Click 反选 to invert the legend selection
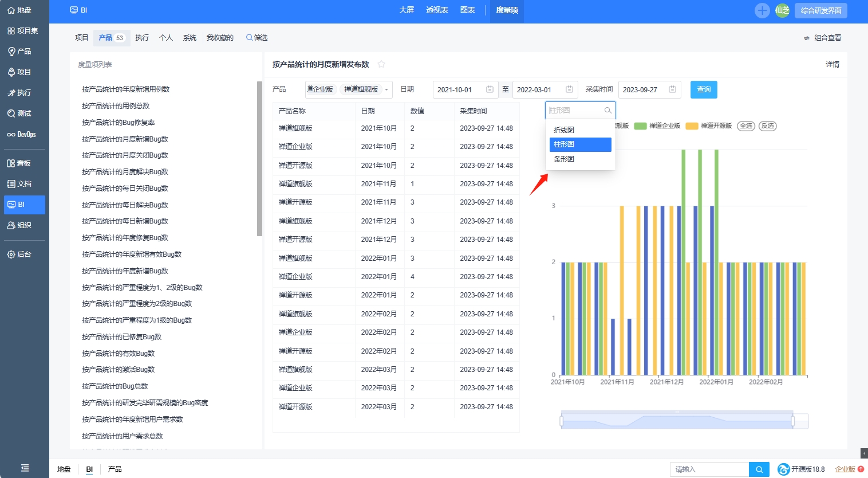 point(767,126)
